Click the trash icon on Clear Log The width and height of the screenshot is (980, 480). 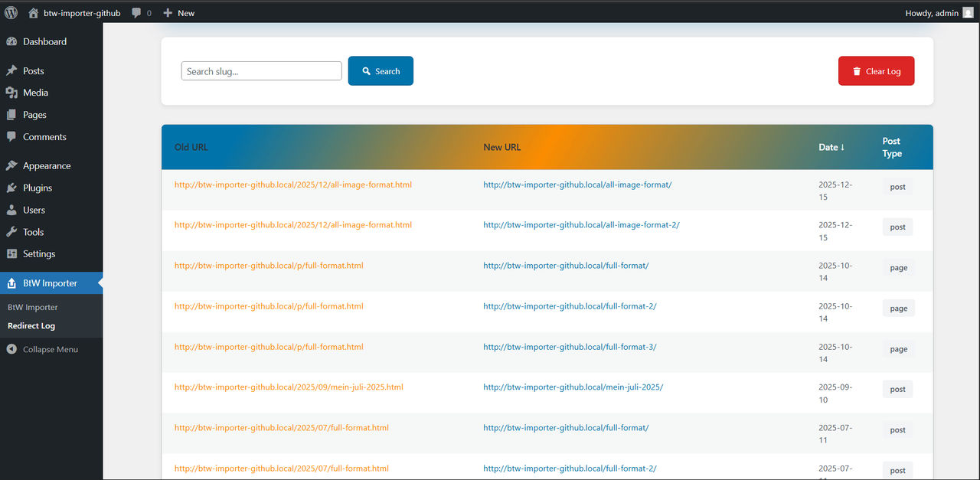[x=856, y=70]
